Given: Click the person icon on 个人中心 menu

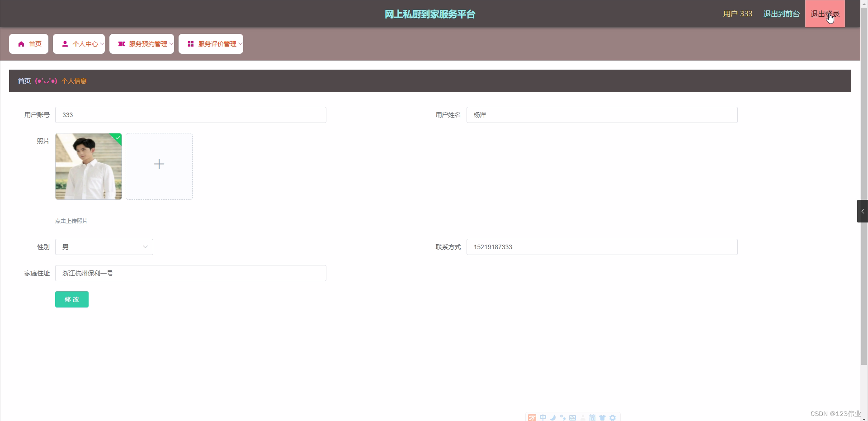Looking at the screenshot, I should [65, 44].
